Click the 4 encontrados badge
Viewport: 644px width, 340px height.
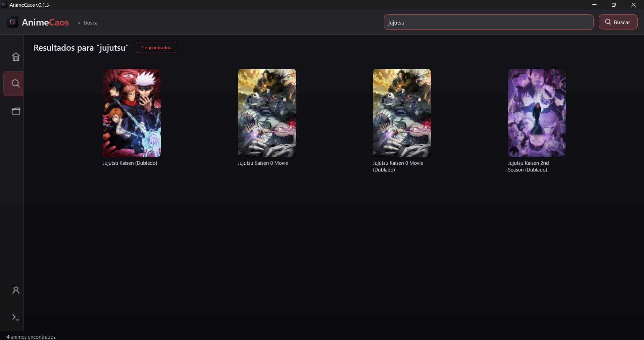tap(156, 48)
